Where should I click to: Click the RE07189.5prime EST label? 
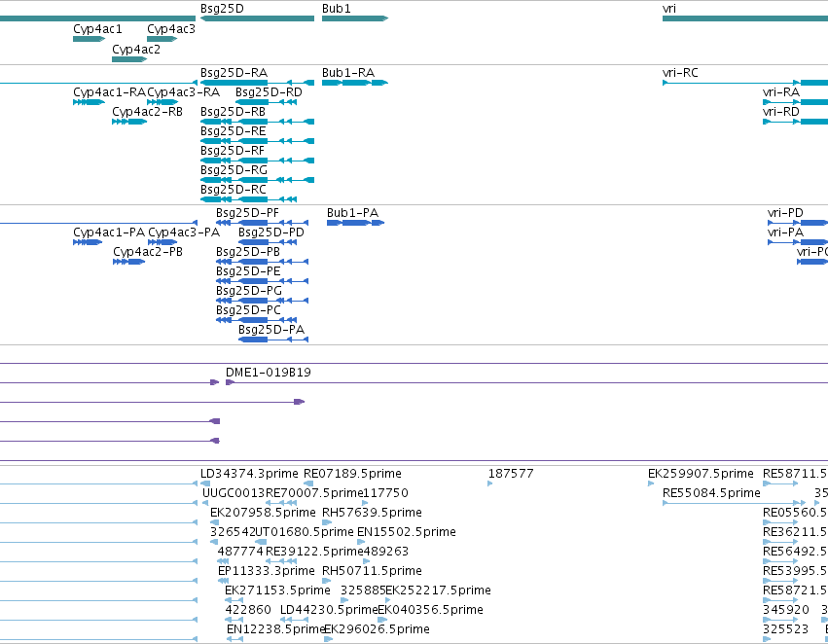pyautogui.click(x=352, y=474)
